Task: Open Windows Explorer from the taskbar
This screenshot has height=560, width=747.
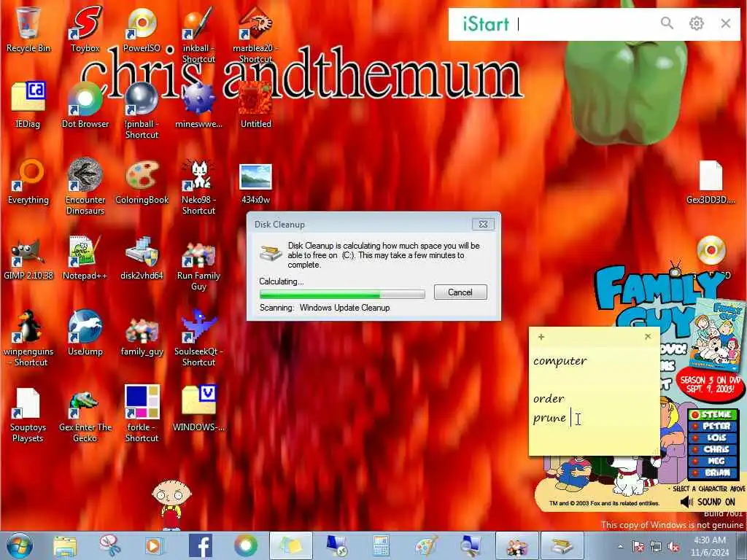Action: click(x=66, y=545)
